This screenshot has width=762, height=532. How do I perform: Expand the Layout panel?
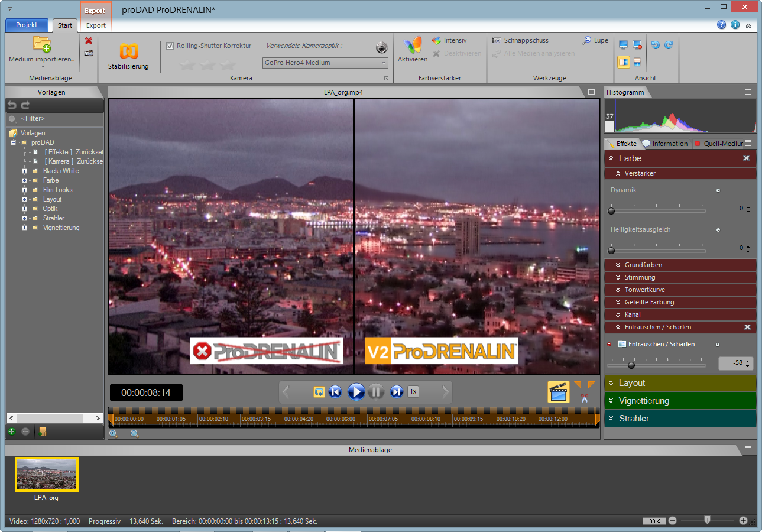coord(680,383)
